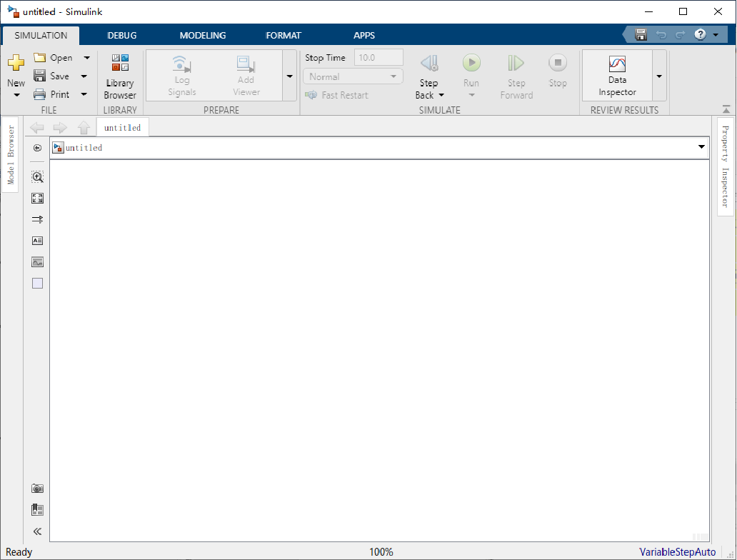Click the 100% zoom status
The width and height of the screenshot is (737, 560).
click(381, 552)
